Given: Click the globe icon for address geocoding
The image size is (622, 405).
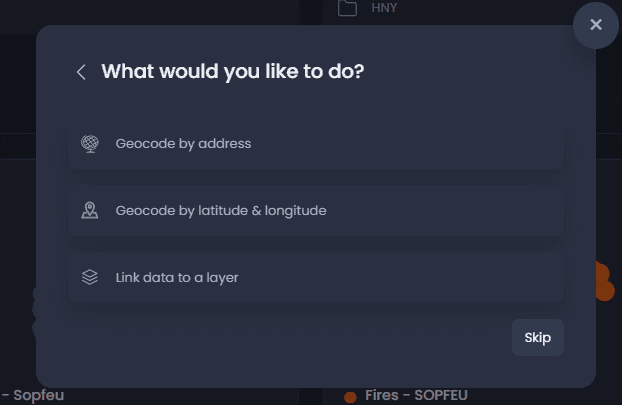Looking at the screenshot, I should pos(90,144).
